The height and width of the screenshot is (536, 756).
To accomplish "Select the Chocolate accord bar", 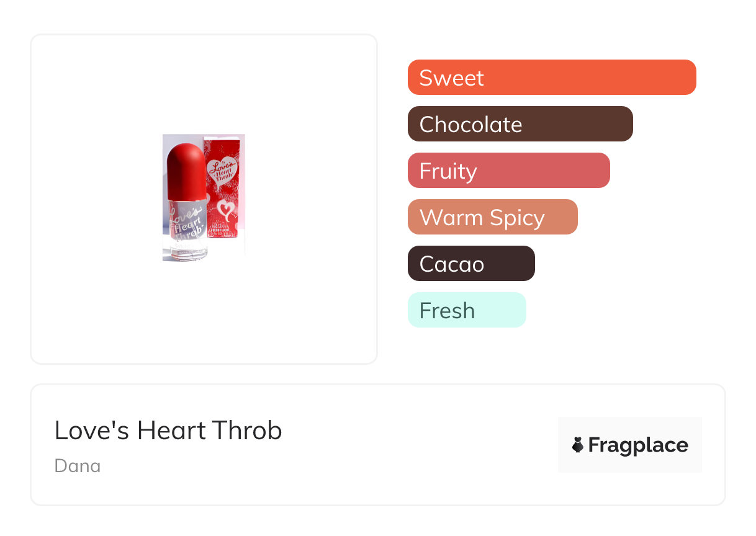I will pos(520,124).
